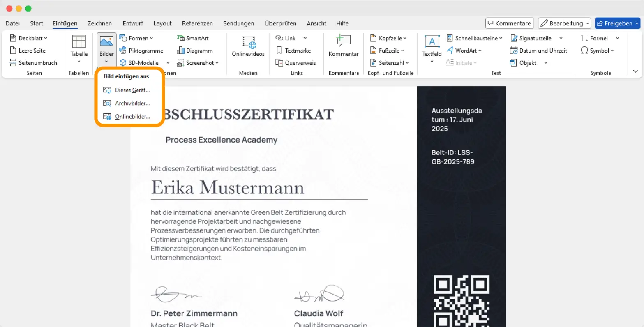Click the QR code image
Viewport: 644px width, 327px height.
[462, 301]
